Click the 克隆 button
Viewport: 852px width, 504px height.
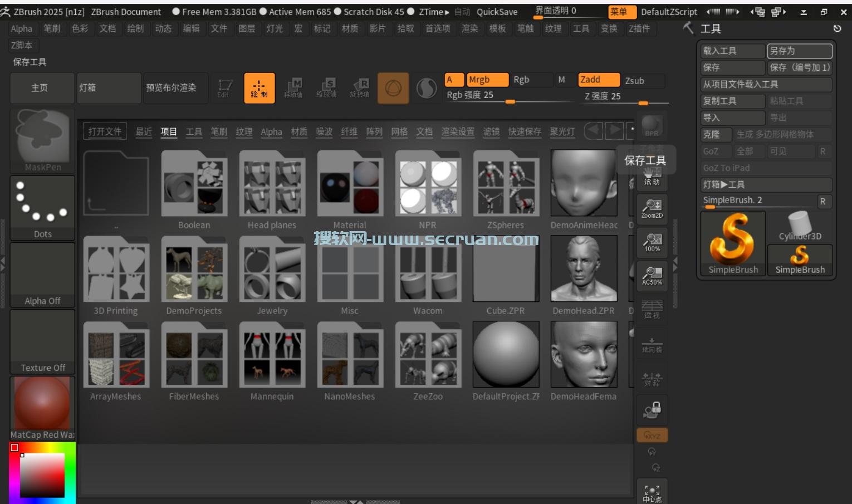tap(716, 134)
